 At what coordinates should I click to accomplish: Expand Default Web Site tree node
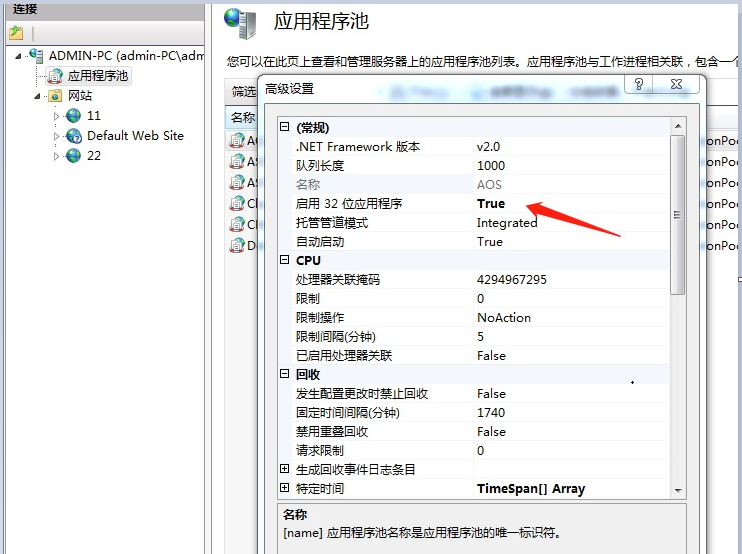(x=56, y=136)
